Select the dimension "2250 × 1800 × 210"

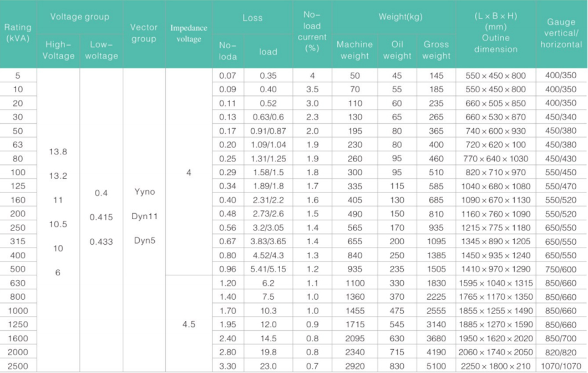pos(496,366)
